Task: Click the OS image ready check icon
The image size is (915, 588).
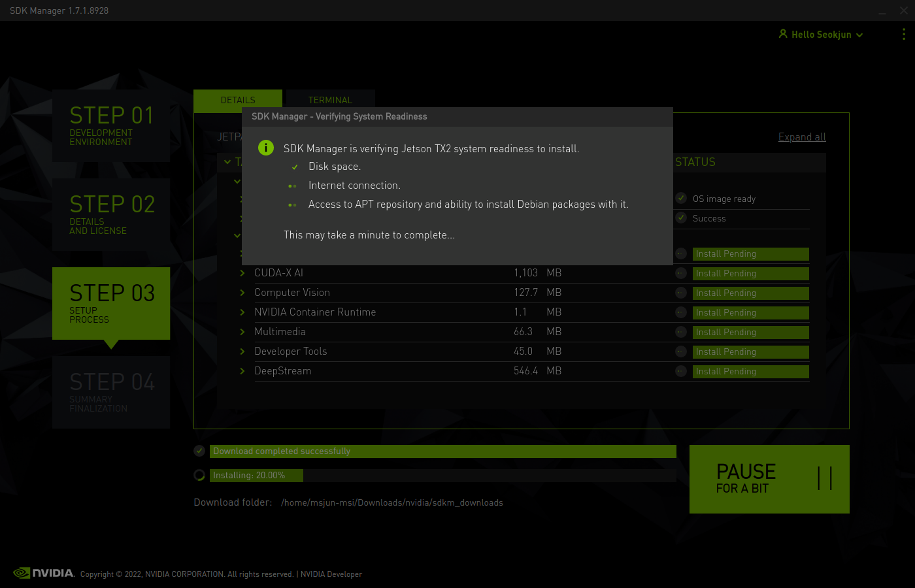Action: pyautogui.click(x=681, y=198)
